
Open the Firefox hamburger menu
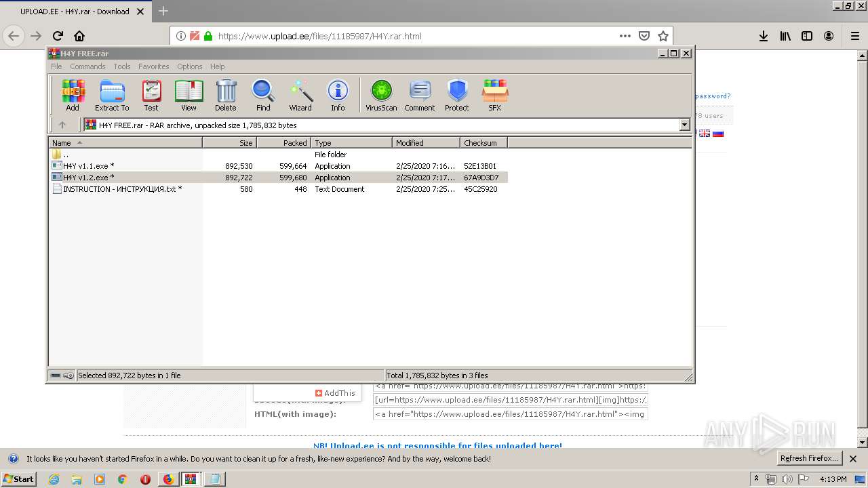(x=854, y=36)
